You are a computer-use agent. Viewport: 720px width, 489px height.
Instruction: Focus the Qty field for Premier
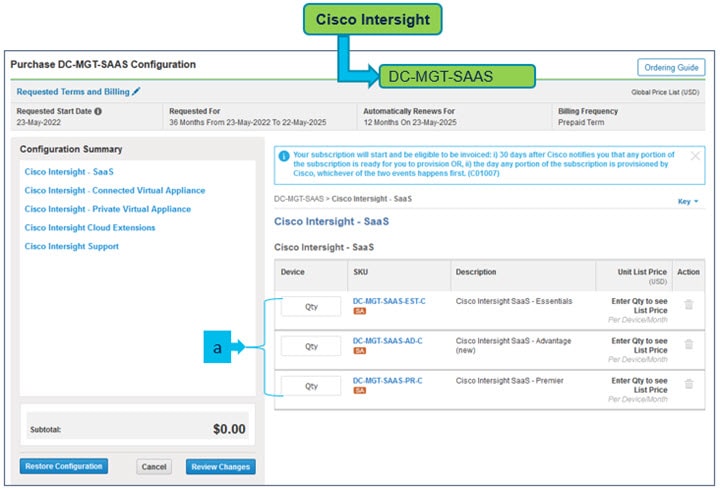[x=311, y=386]
